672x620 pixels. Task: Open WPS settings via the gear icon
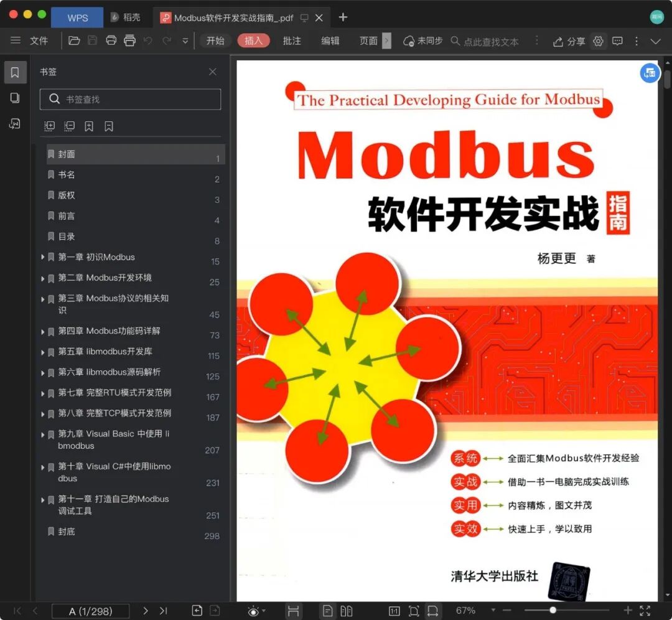(x=598, y=41)
